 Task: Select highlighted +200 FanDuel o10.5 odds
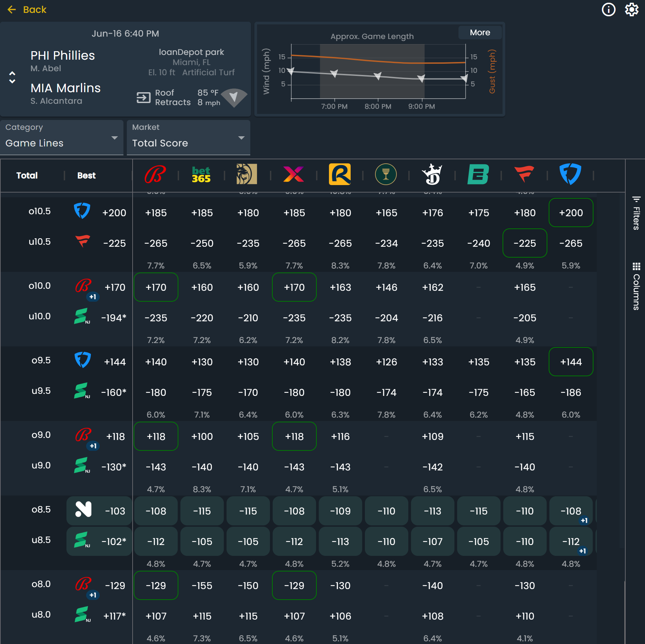point(571,213)
